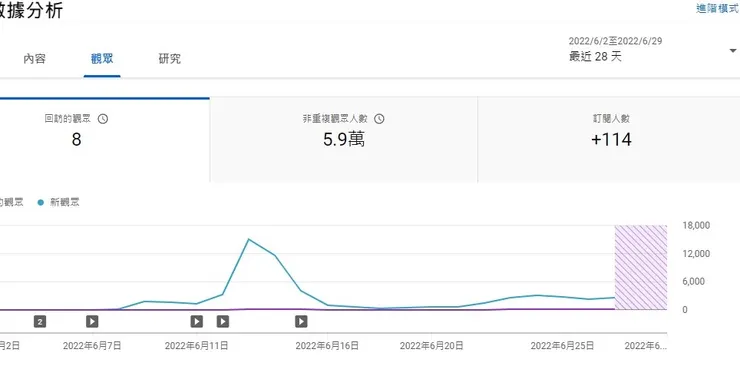Click the 2022年6月16日 axis date
The image size is (740, 375).
point(327,346)
